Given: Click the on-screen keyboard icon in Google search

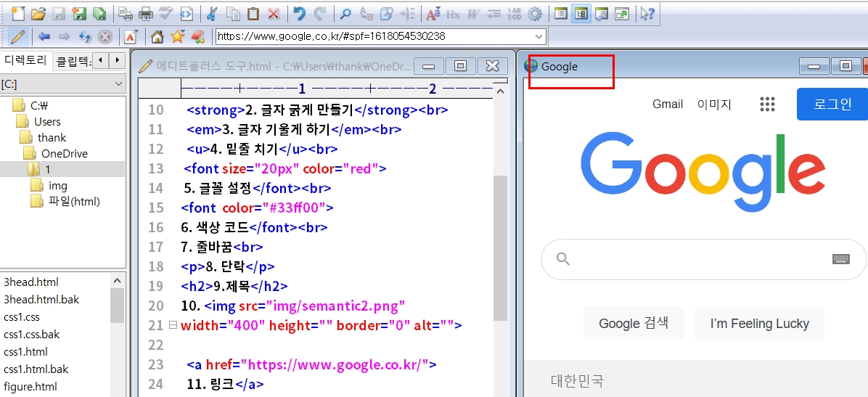Looking at the screenshot, I should (841, 258).
